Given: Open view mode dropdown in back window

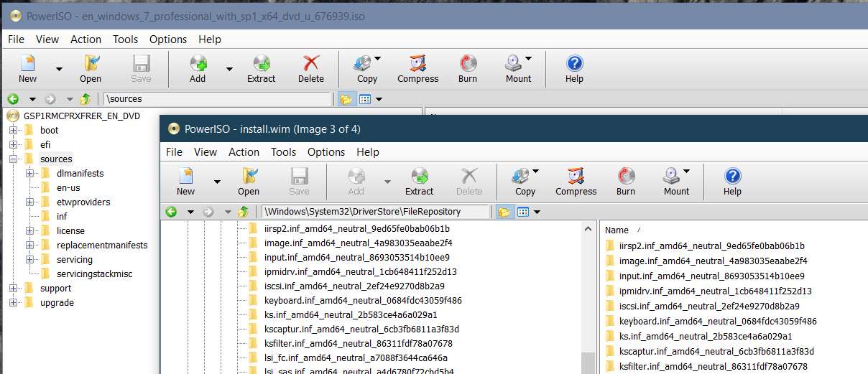Looking at the screenshot, I should click(x=379, y=99).
